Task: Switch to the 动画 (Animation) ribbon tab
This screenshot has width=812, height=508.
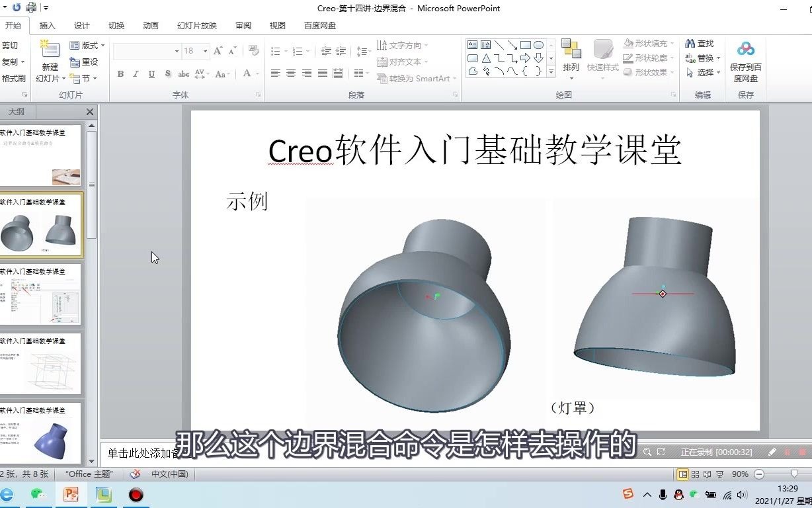Action: [150, 26]
